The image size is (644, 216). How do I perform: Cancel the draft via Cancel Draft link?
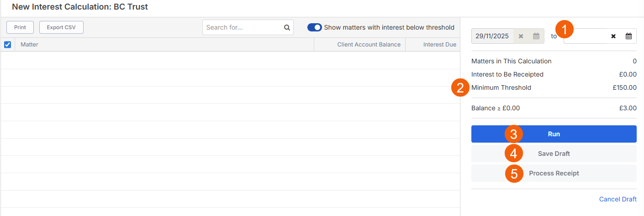coord(618,199)
